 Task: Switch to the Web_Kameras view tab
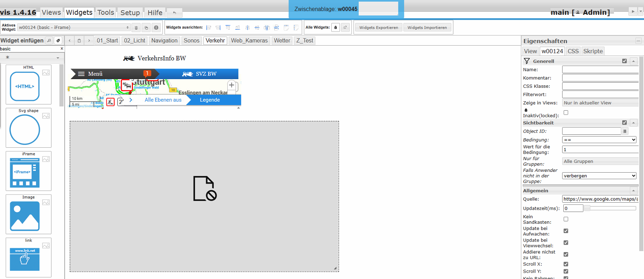(x=249, y=41)
